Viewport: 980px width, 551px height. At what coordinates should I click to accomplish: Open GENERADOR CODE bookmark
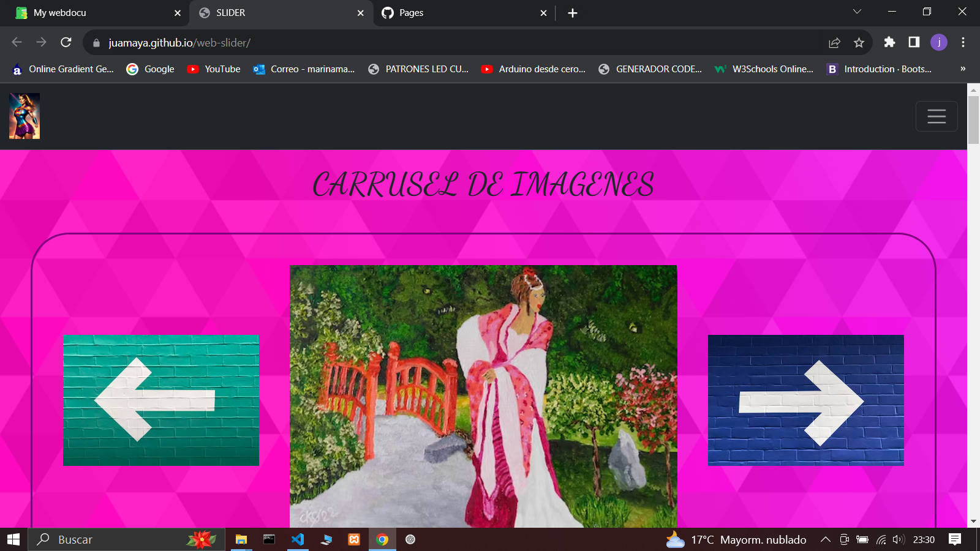(x=650, y=69)
